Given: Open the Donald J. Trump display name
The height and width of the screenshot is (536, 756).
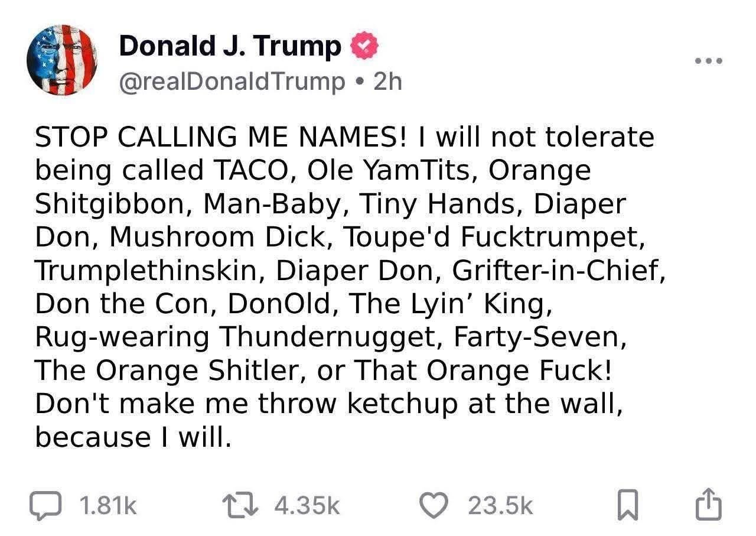Looking at the screenshot, I should [230, 47].
